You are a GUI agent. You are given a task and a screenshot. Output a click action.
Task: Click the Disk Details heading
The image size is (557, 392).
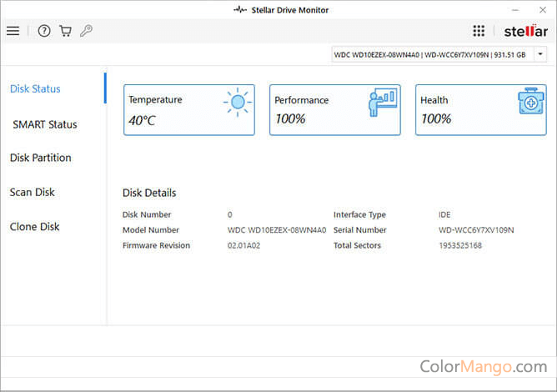pyautogui.click(x=149, y=193)
